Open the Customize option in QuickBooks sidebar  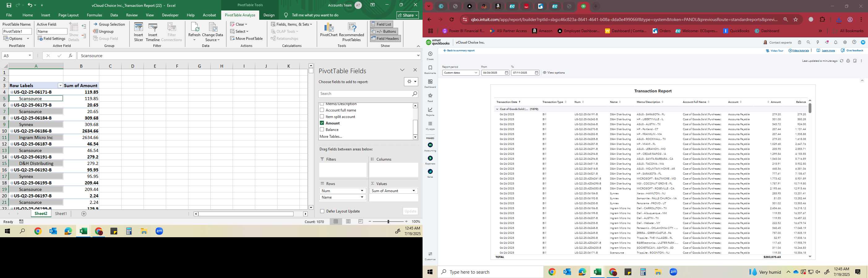[x=430, y=256]
